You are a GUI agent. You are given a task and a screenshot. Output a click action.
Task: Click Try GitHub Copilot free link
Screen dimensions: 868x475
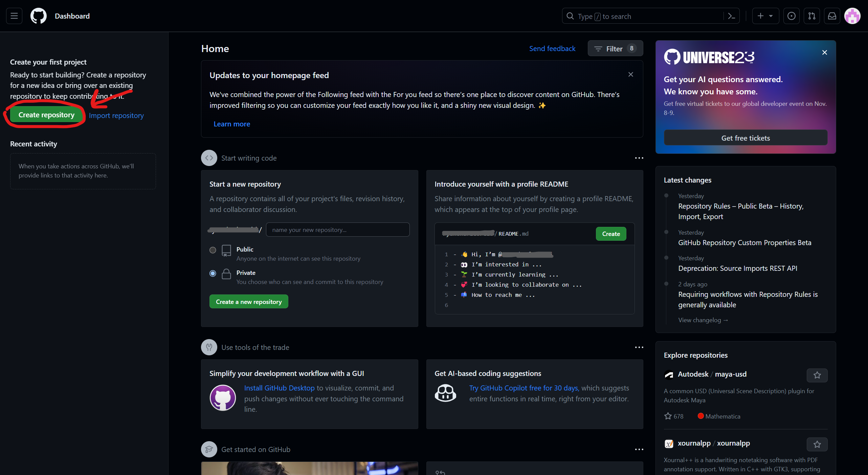tap(524, 388)
